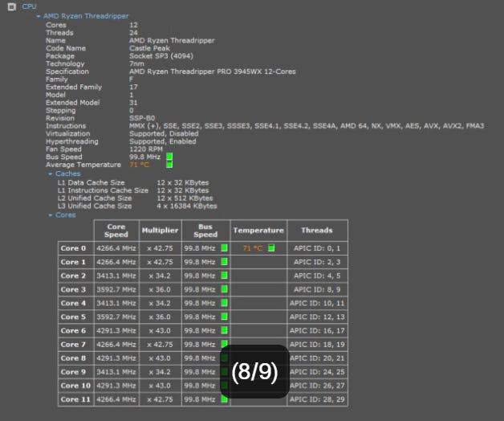This screenshot has width=504, height=421.
Task: Open the CPU section heading
Action: (x=29, y=6)
